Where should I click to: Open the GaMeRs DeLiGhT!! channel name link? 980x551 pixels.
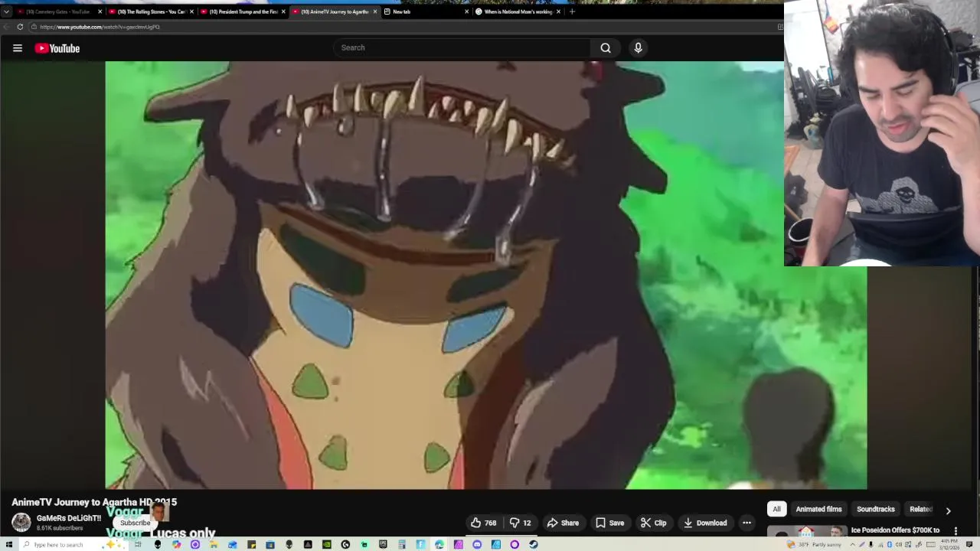(69, 518)
